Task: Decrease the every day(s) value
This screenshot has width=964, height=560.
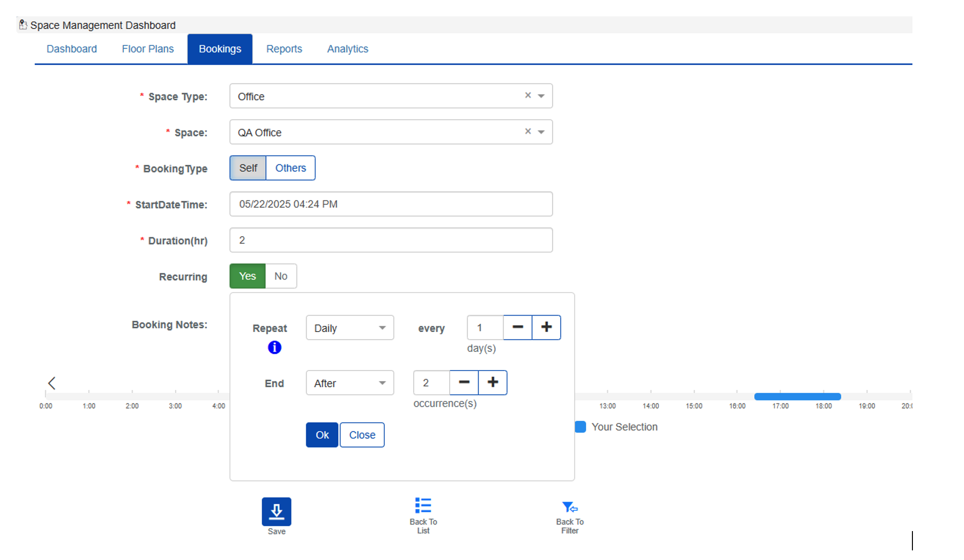Action: (518, 327)
